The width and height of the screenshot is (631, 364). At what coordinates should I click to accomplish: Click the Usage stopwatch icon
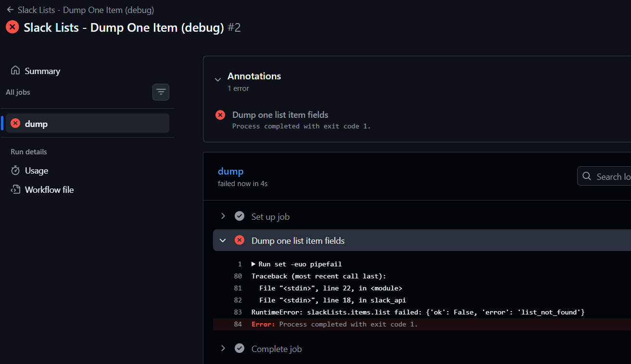tap(15, 171)
